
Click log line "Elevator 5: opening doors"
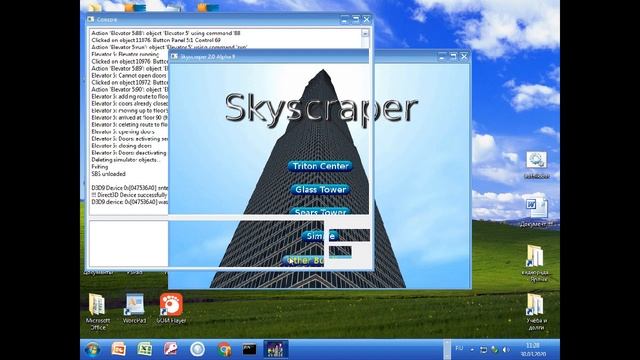tap(123, 132)
